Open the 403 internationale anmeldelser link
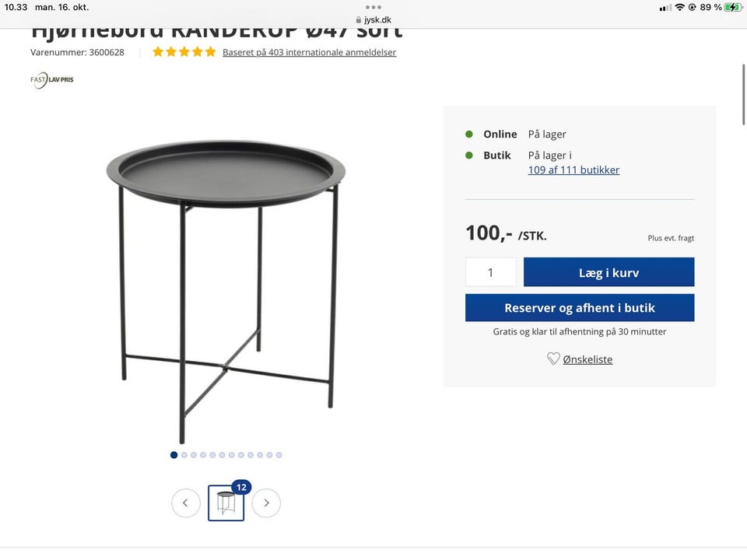The image size is (747, 560). [x=309, y=52]
